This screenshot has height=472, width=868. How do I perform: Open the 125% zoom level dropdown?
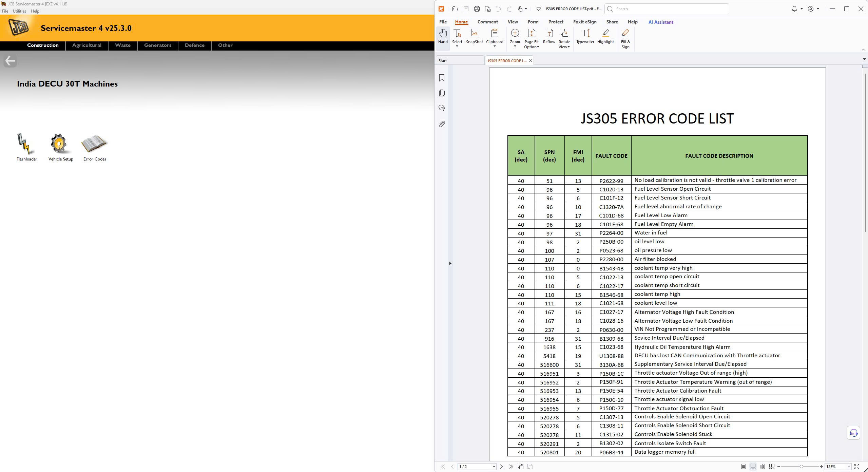[x=849, y=467]
